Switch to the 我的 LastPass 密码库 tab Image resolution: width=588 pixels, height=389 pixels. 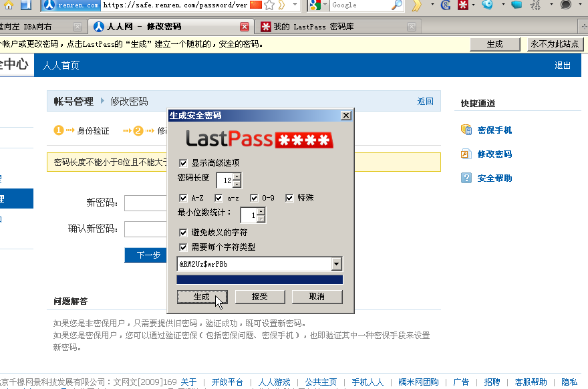coord(314,27)
